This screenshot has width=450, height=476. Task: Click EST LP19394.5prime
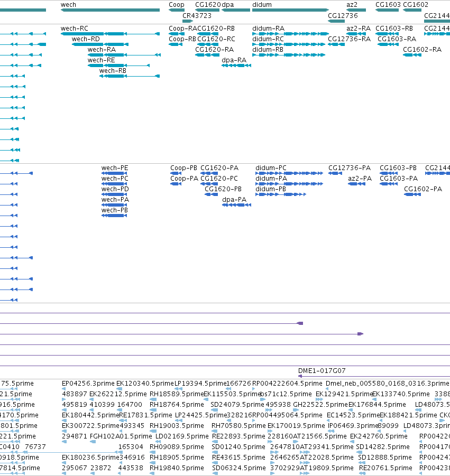pos(200,384)
